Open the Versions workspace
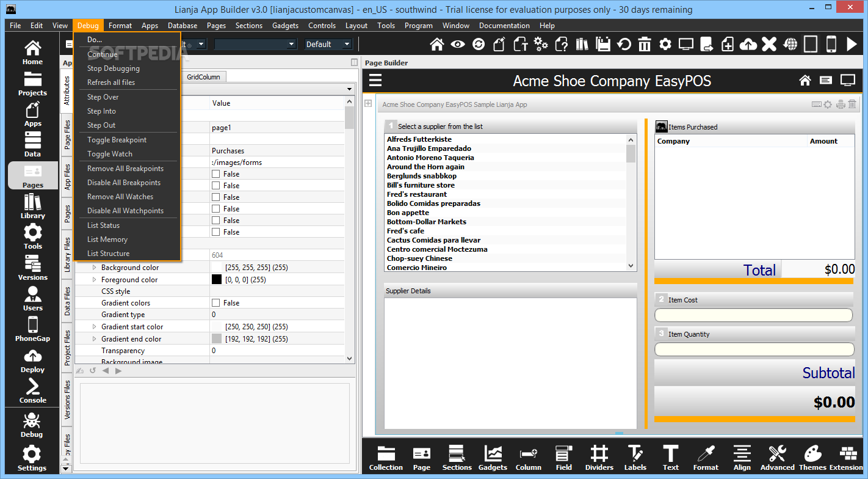This screenshot has width=868, height=479. 32,268
